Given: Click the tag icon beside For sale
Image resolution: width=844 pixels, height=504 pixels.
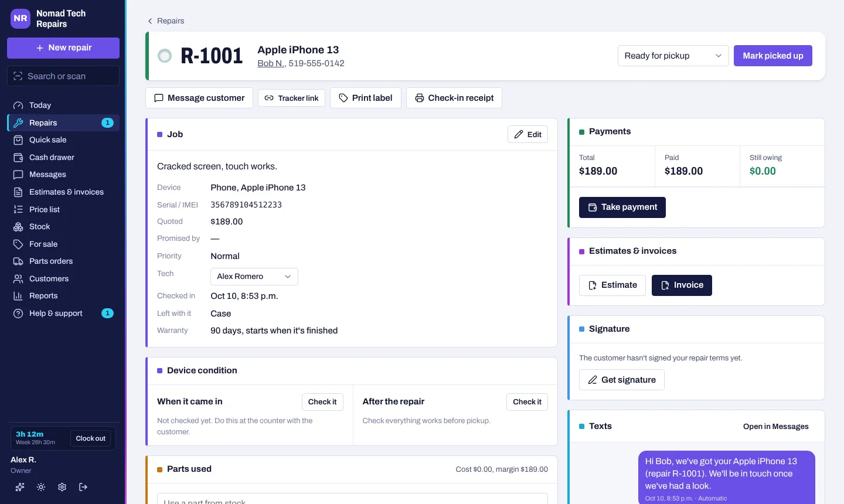Looking at the screenshot, I should [18, 244].
